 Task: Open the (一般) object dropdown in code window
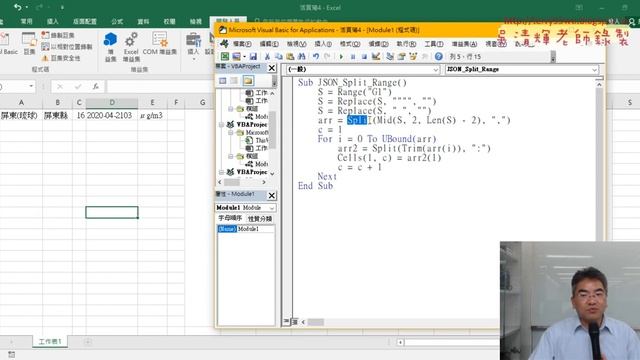436,70
